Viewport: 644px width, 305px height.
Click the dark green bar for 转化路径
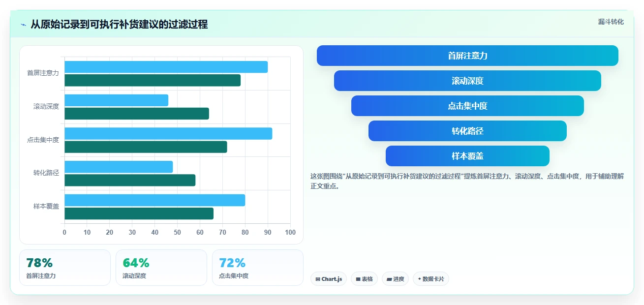coord(130,180)
